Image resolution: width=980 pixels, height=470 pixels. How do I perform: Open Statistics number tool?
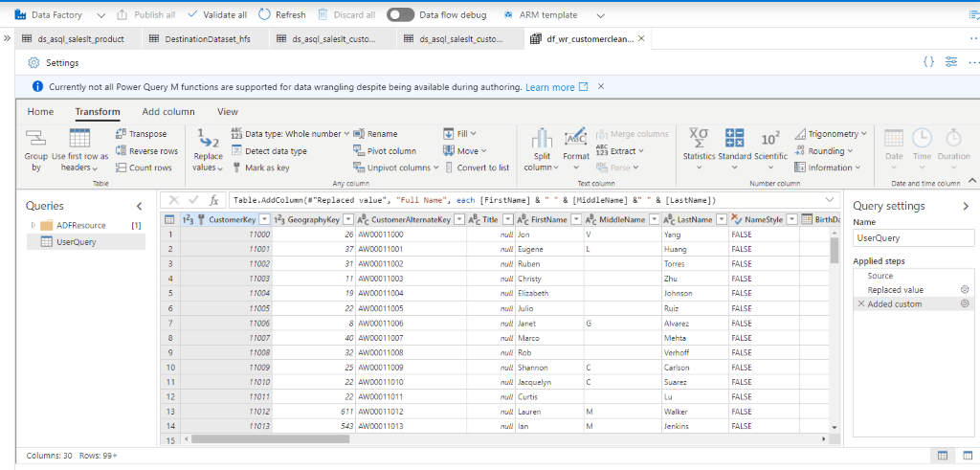coord(699,150)
